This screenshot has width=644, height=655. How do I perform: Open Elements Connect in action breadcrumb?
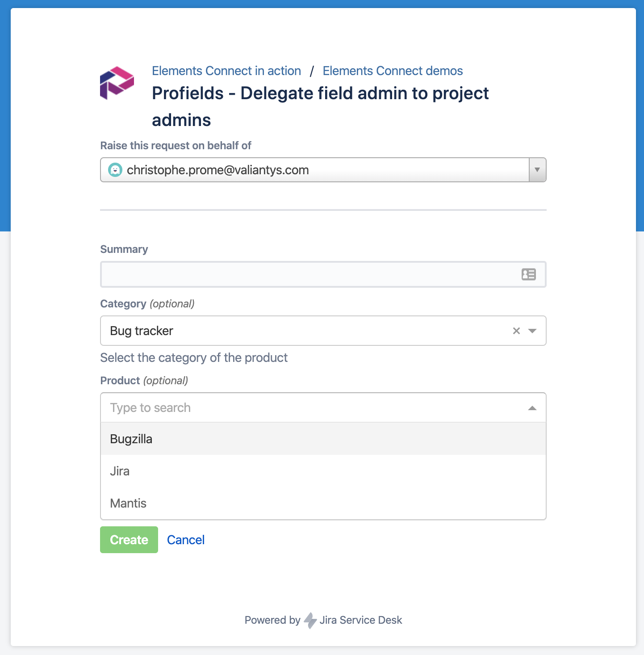[226, 71]
